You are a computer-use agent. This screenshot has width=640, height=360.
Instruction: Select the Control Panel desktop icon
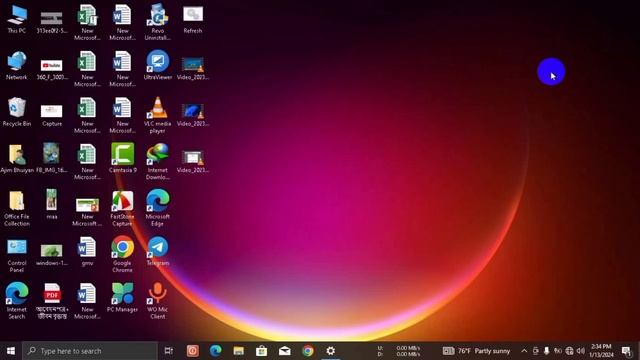[x=17, y=255]
